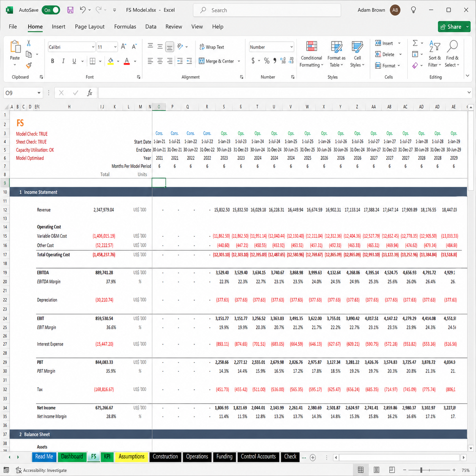Click Accessibility: Investigate in status bar
The height and width of the screenshot is (476, 476).
(41, 470)
